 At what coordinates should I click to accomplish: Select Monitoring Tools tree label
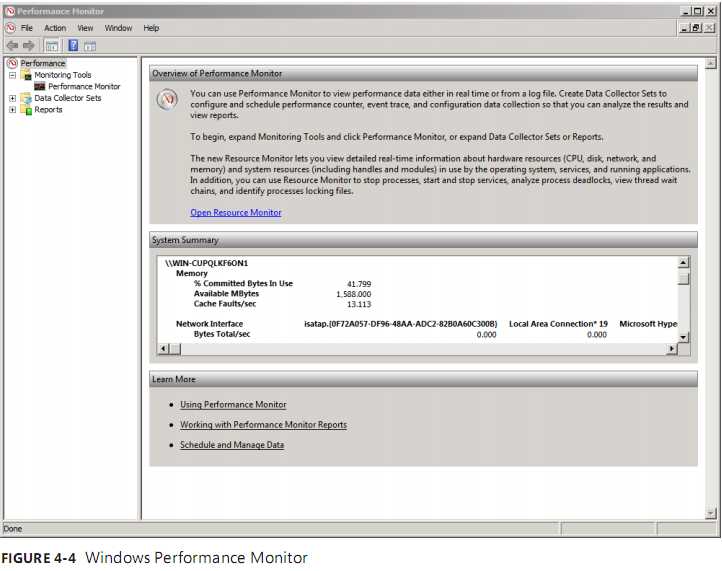tap(63, 75)
